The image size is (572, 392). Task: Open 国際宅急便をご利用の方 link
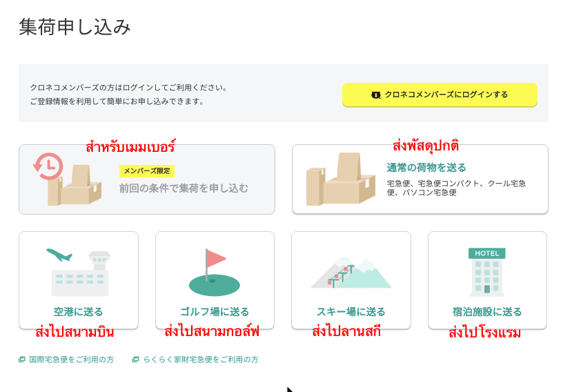[x=72, y=360]
